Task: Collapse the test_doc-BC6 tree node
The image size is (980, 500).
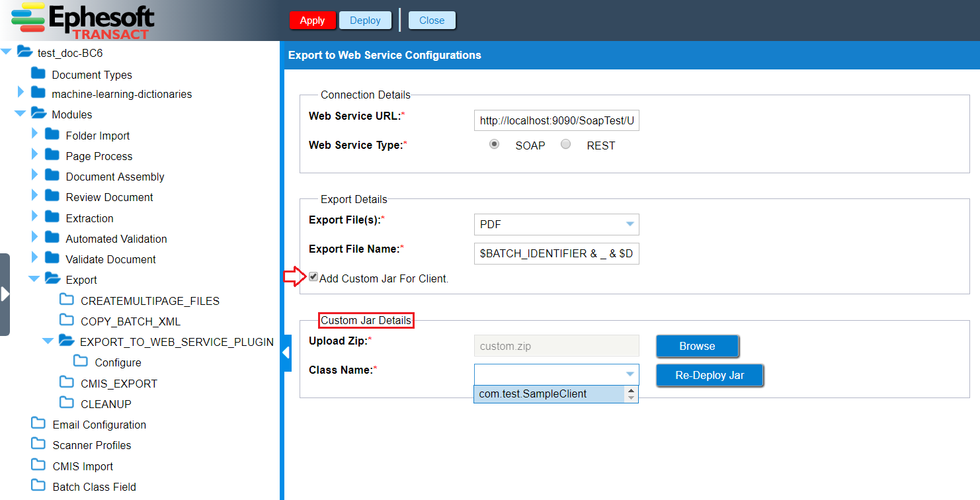Action: coord(7,52)
